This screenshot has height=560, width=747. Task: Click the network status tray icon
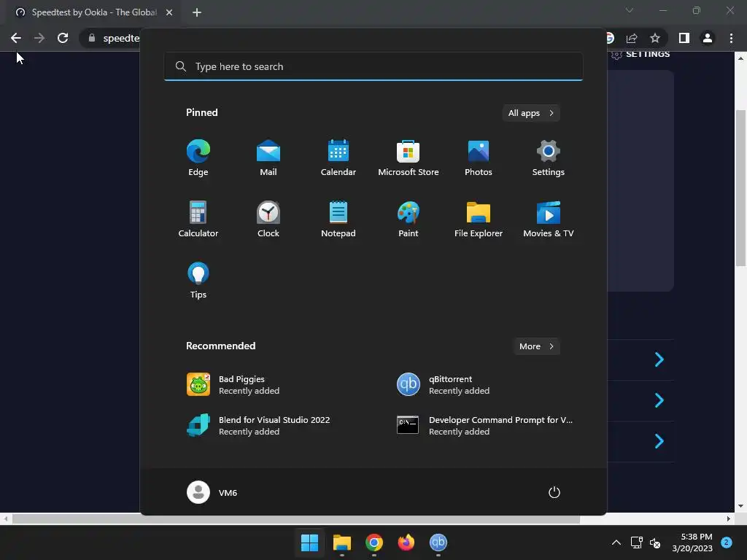[636, 542]
